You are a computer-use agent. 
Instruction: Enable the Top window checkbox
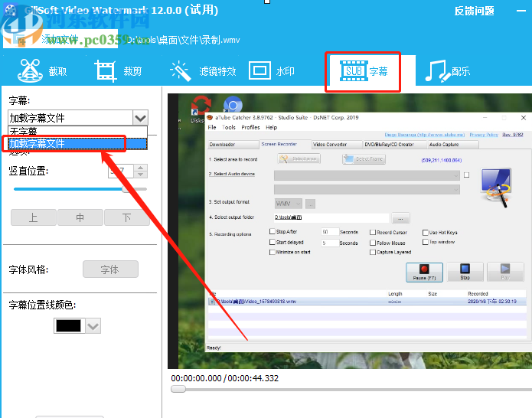coord(425,242)
